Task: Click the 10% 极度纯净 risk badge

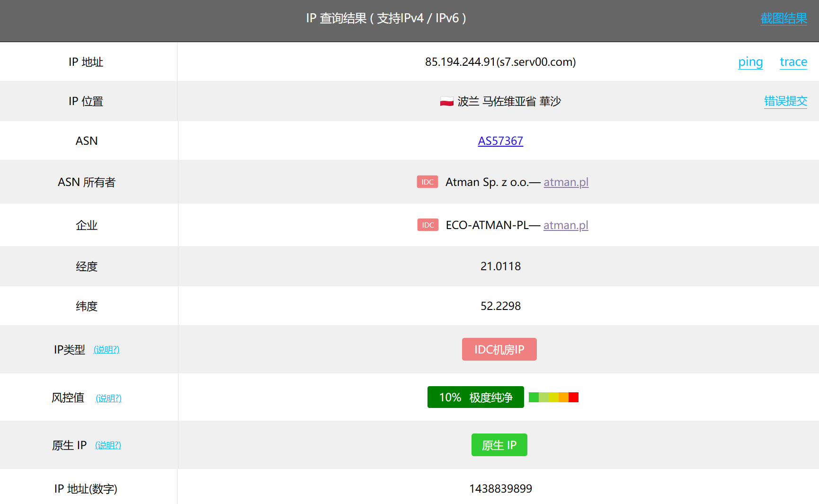Action: tap(475, 397)
